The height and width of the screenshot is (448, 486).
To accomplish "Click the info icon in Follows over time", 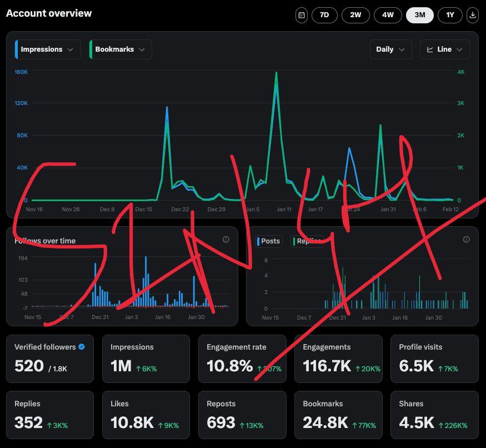I will [226, 240].
